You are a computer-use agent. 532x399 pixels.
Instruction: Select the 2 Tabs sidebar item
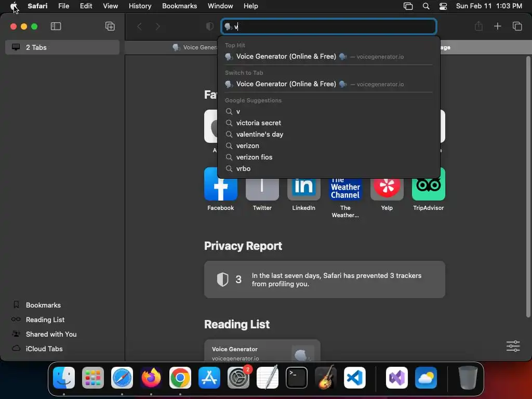point(62,47)
